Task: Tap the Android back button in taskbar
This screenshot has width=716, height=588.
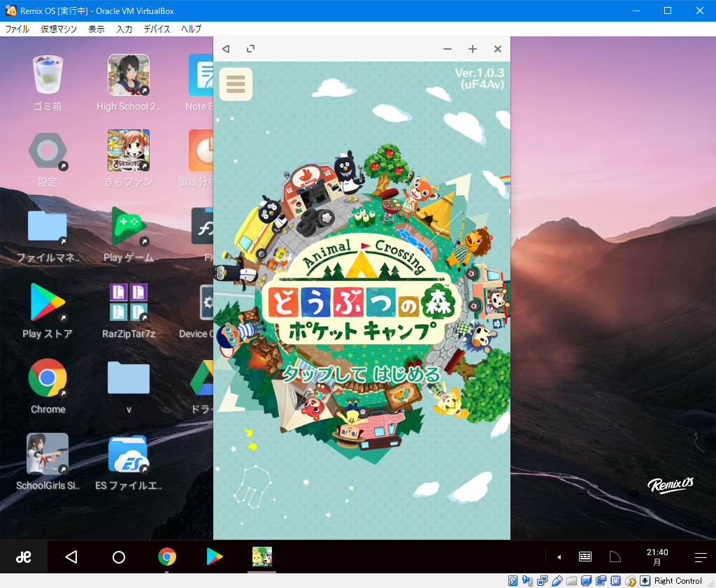Action: pyautogui.click(x=71, y=557)
